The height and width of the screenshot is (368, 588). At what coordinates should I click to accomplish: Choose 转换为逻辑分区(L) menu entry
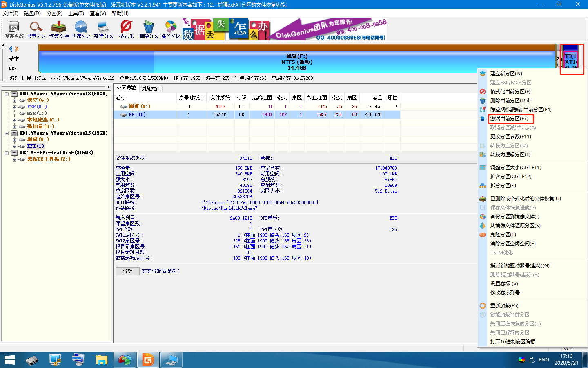(510, 155)
